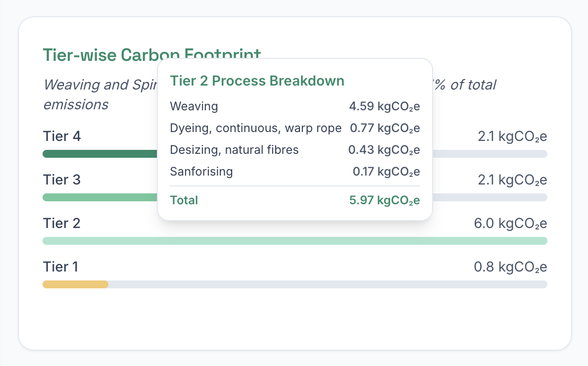Image resolution: width=588 pixels, height=366 pixels.
Task: Select the Tier 3 progress bar
Action: 99,197
